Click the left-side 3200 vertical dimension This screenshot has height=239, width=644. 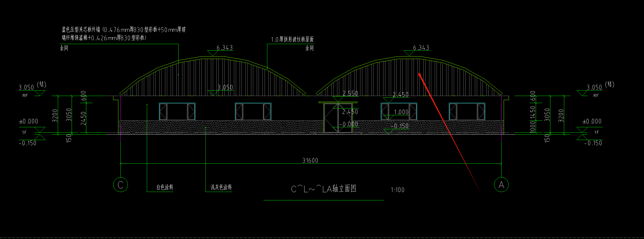tap(55, 115)
